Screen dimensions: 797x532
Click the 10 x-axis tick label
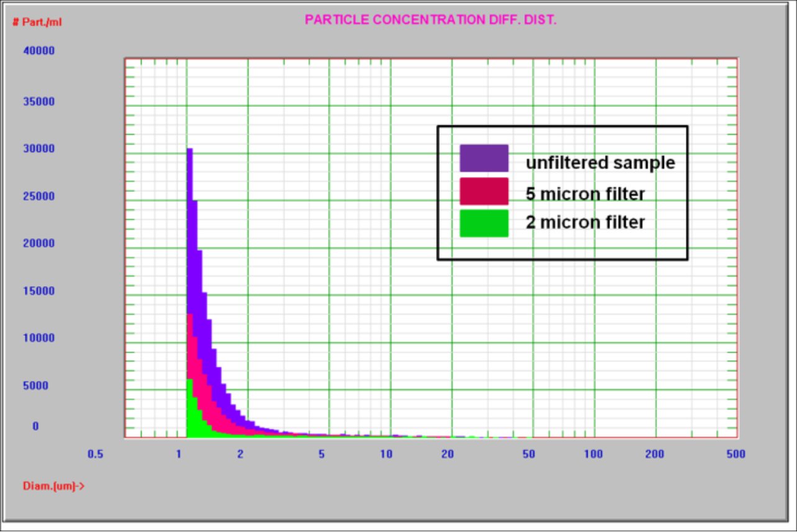point(386,454)
